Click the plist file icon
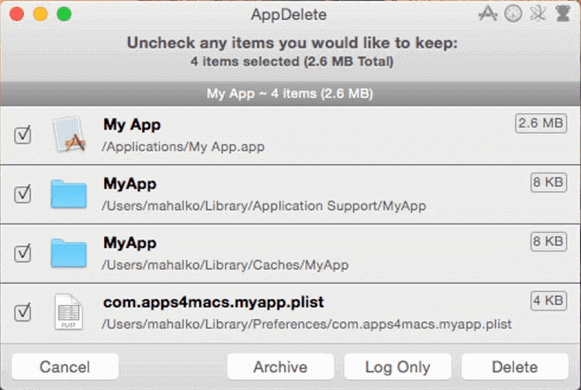 pos(68,311)
